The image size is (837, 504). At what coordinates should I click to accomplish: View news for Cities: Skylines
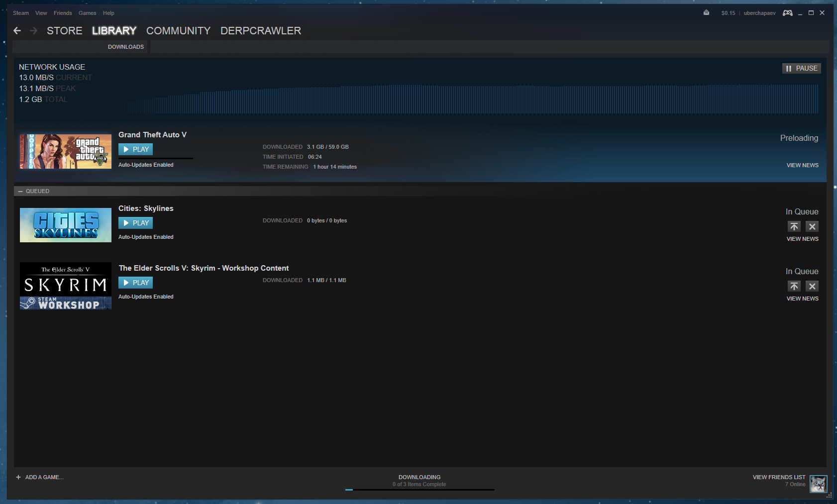click(x=802, y=239)
